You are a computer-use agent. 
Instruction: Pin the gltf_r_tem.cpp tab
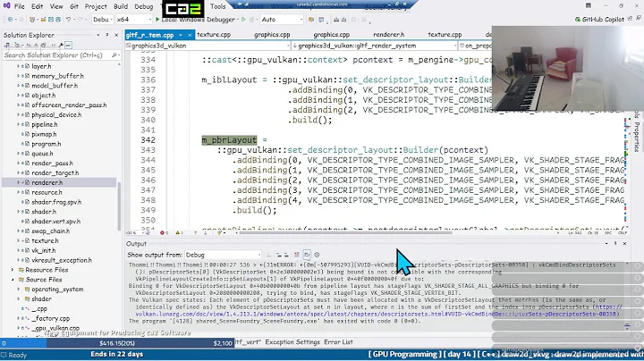pos(181,35)
